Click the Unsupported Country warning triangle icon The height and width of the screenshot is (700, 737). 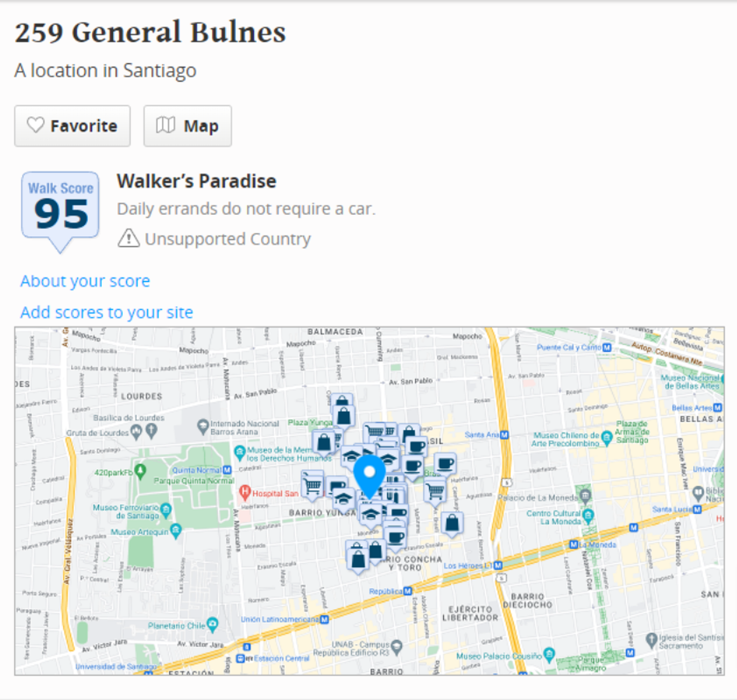tap(128, 239)
